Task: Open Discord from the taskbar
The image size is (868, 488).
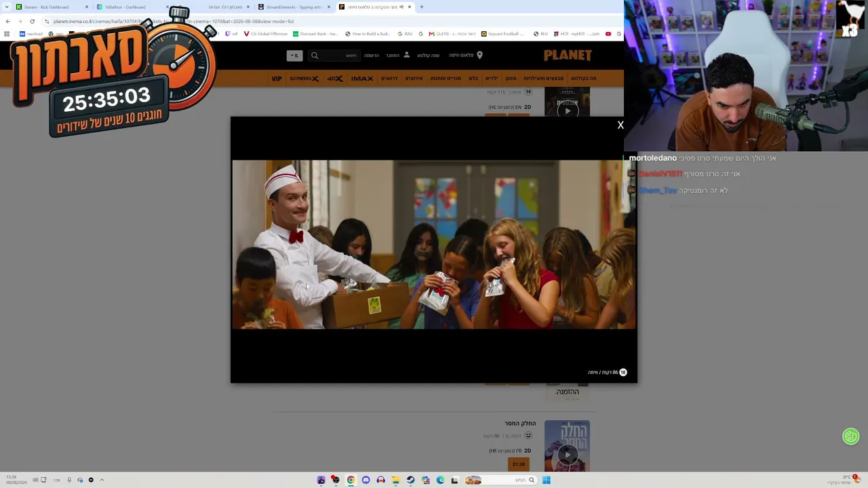Action: (366, 480)
